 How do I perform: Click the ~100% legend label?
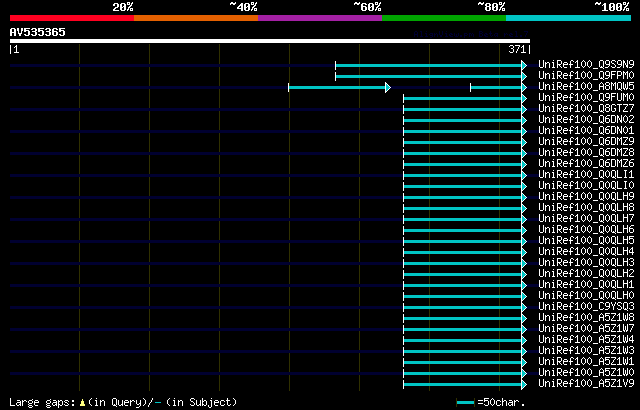pos(611,7)
